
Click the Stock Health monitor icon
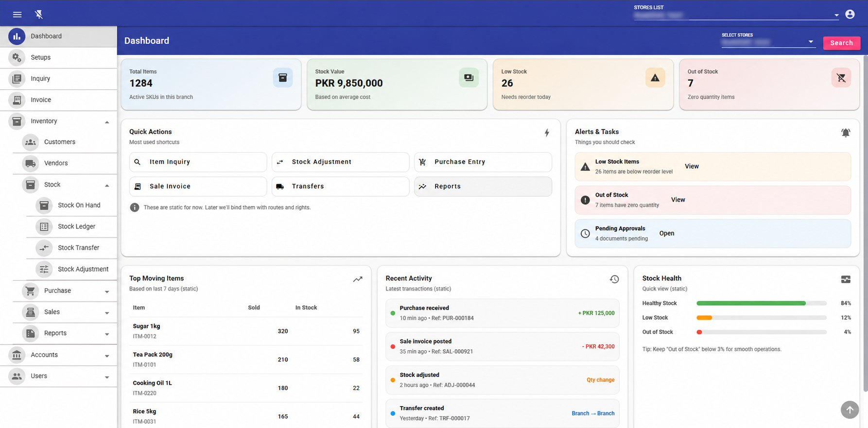coord(846,279)
